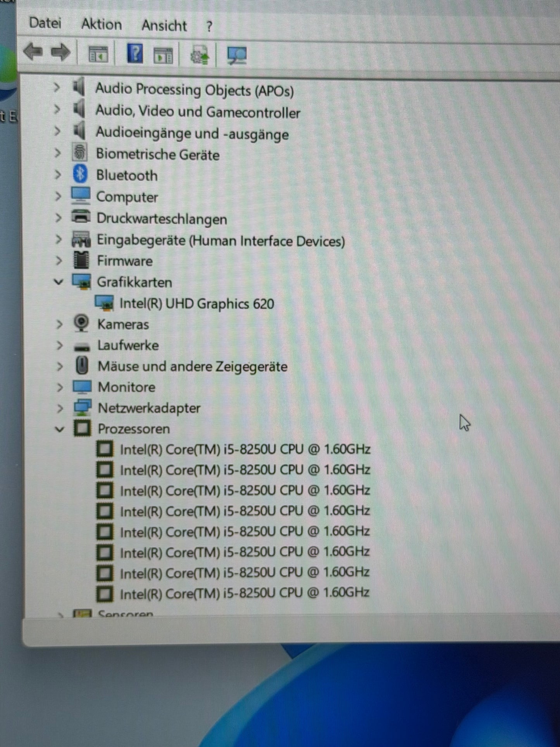
Task: Expand the Druckwarteschlangen node
Action: pos(59,218)
